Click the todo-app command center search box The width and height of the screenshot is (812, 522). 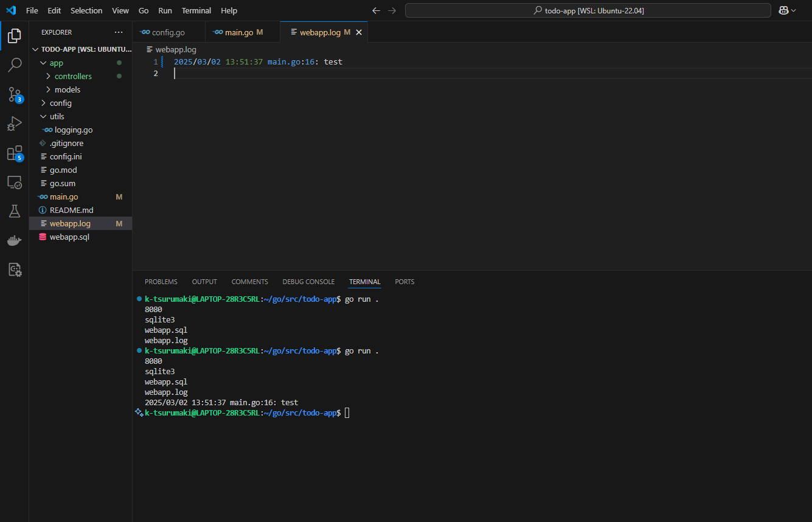[x=588, y=10]
